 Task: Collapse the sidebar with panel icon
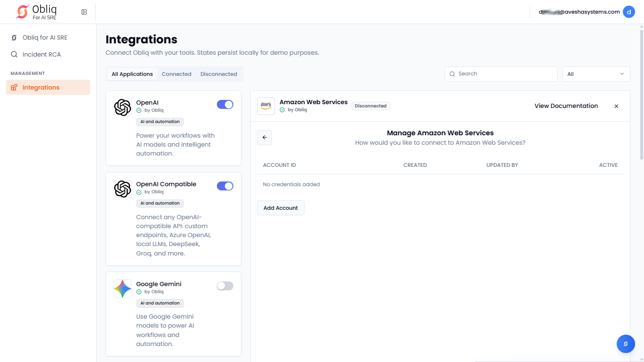click(84, 12)
